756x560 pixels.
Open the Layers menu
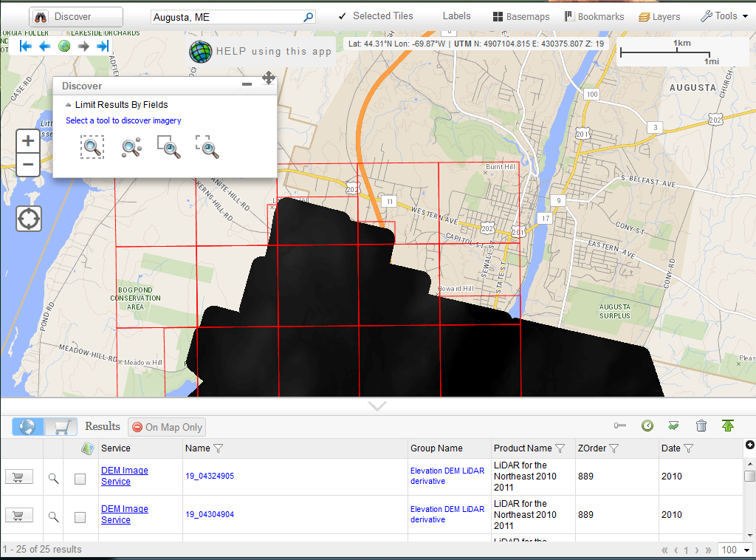coord(659,16)
